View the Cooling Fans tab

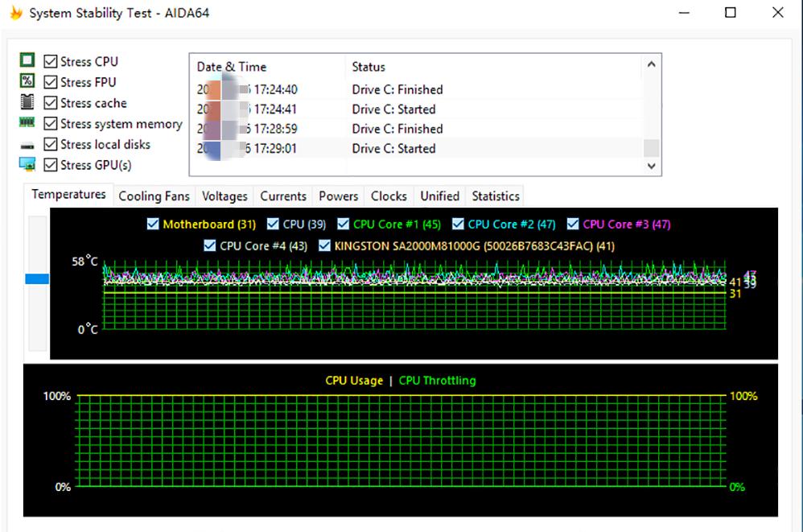(154, 196)
